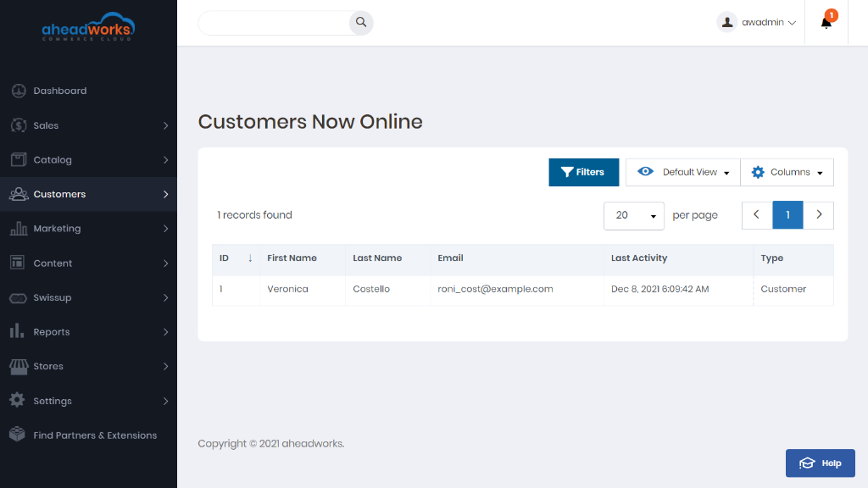Open Find Partners & Extensions item
Viewport: 868px width, 488px height.
click(x=88, y=435)
